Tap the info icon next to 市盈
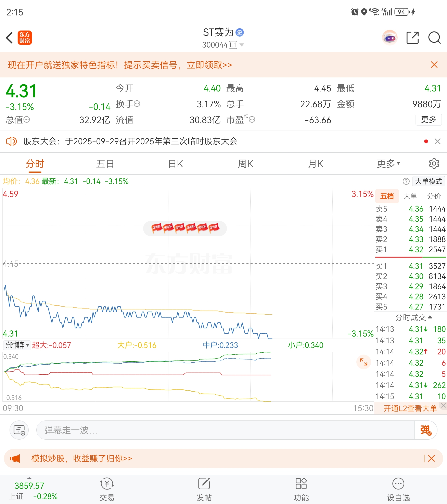The height and width of the screenshot is (504, 447). pos(252,119)
